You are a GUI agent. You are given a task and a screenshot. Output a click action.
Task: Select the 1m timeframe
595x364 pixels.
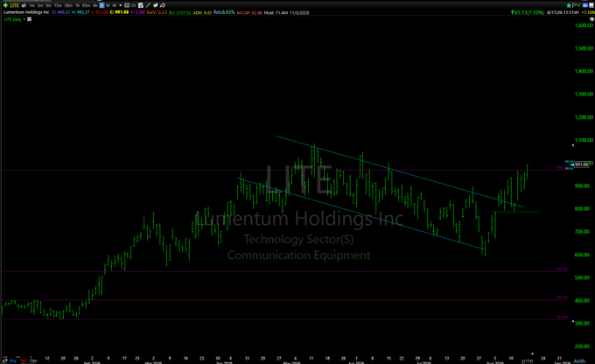(31, 5)
